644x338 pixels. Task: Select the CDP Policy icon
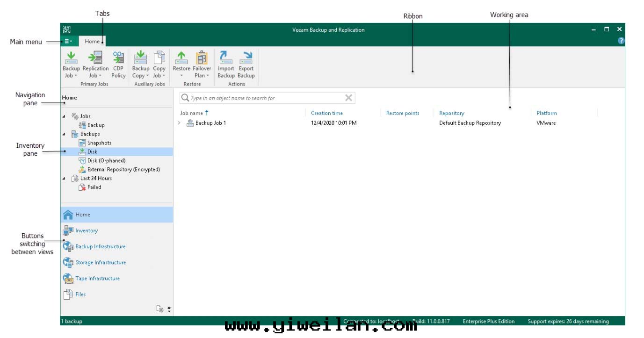pos(118,58)
